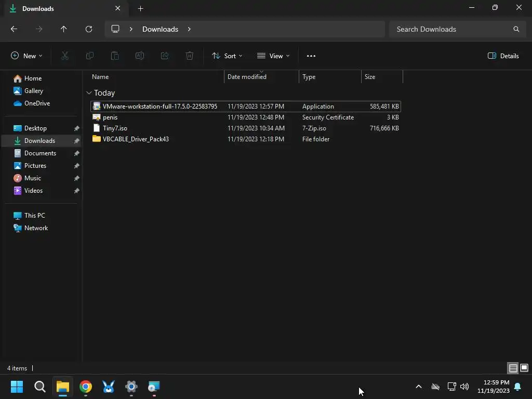Open Google Chrome from the taskbar
The width and height of the screenshot is (532, 399).
(86, 387)
